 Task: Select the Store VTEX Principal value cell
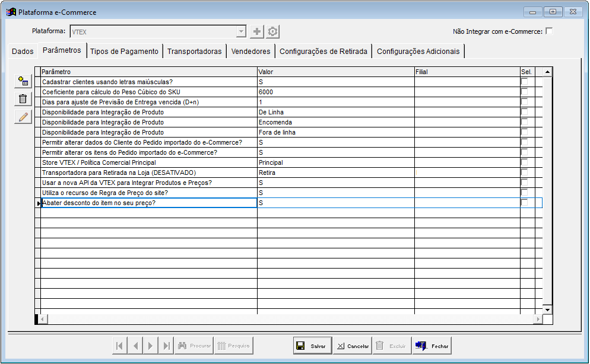pyautogui.click(x=335, y=162)
